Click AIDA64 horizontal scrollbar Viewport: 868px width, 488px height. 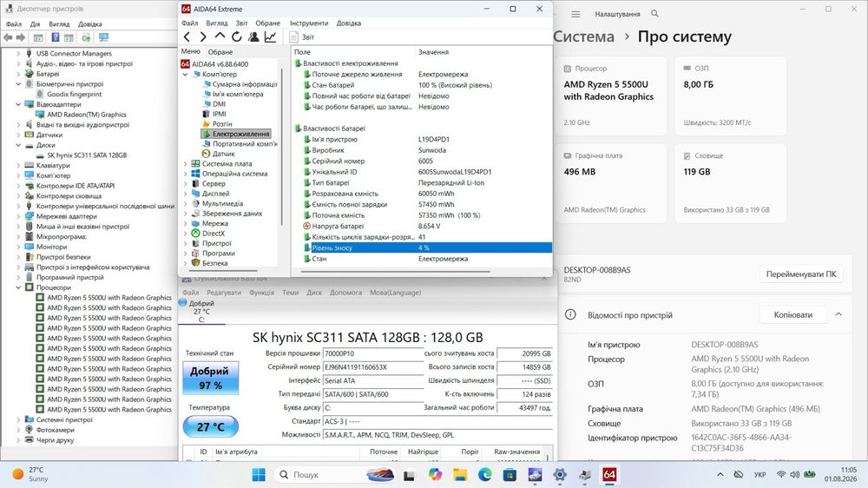point(396,272)
